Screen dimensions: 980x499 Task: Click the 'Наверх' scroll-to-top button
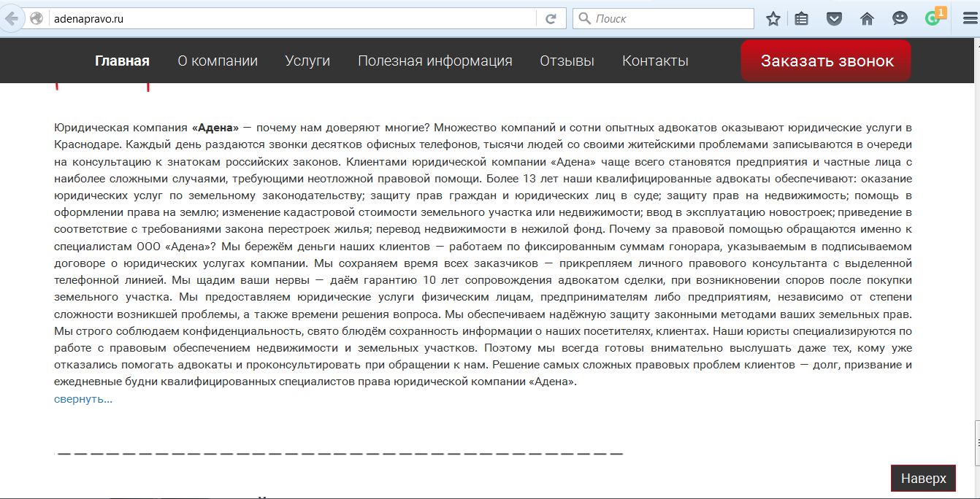pyautogui.click(x=923, y=479)
